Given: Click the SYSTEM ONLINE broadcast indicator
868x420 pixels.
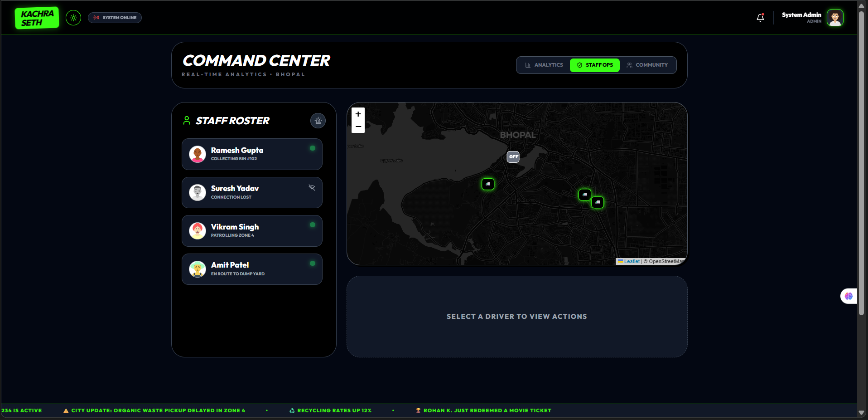Looking at the screenshot, I should pyautogui.click(x=115, y=18).
